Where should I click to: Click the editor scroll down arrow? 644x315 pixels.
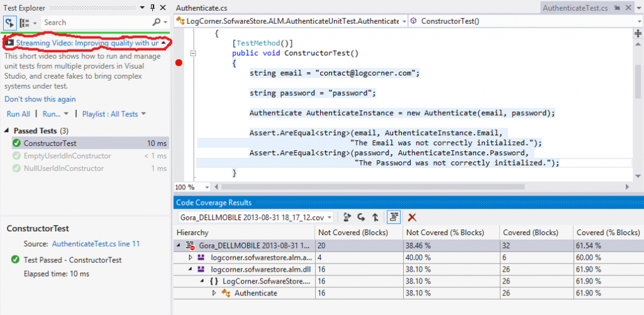tap(638, 176)
